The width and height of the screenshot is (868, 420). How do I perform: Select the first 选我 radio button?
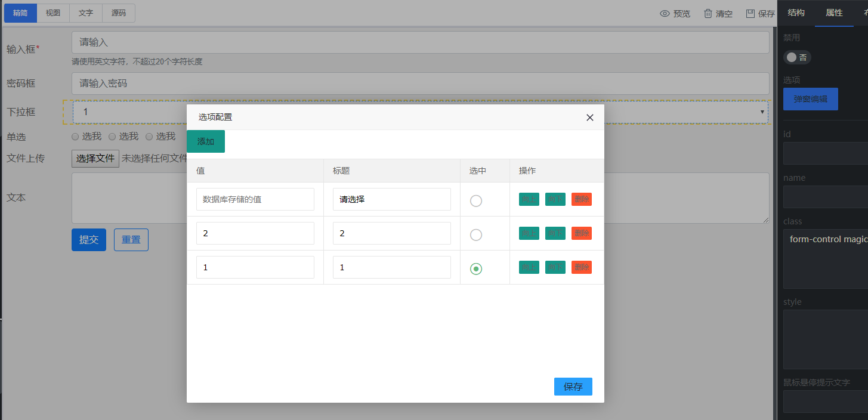[75, 136]
